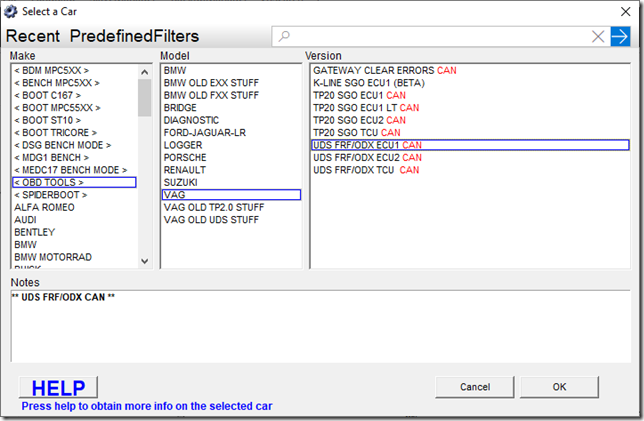Select UDS FRF/ODX TCU CAN version

tap(470, 170)
